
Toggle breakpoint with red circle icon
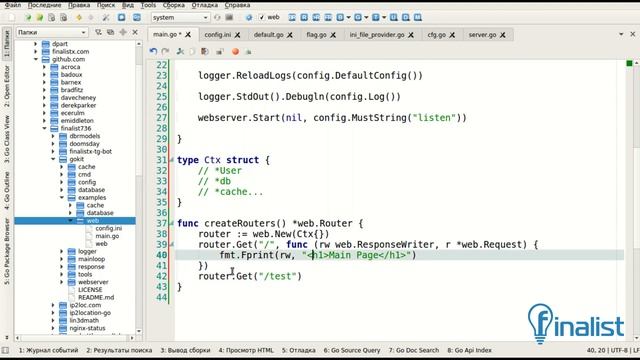(236, 51)
